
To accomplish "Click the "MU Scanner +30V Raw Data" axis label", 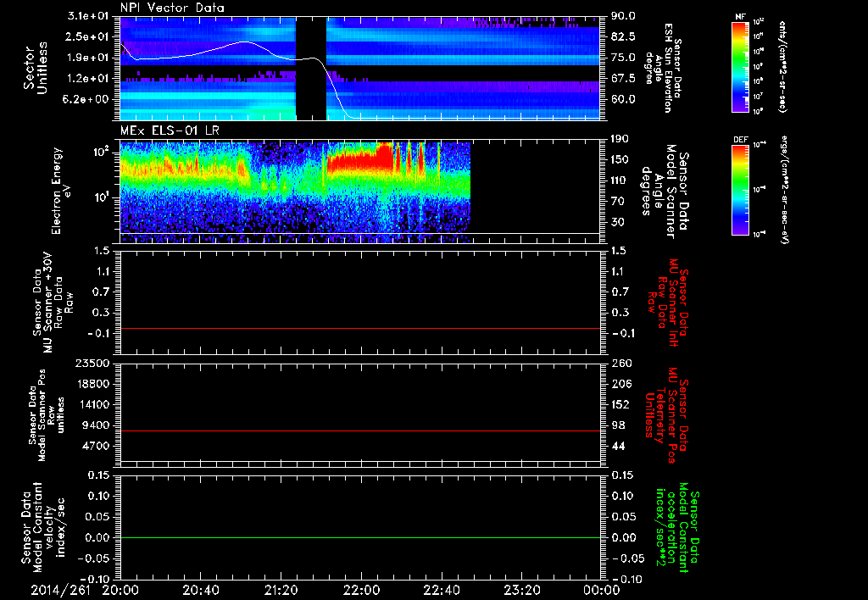I will tap(53, 303).
